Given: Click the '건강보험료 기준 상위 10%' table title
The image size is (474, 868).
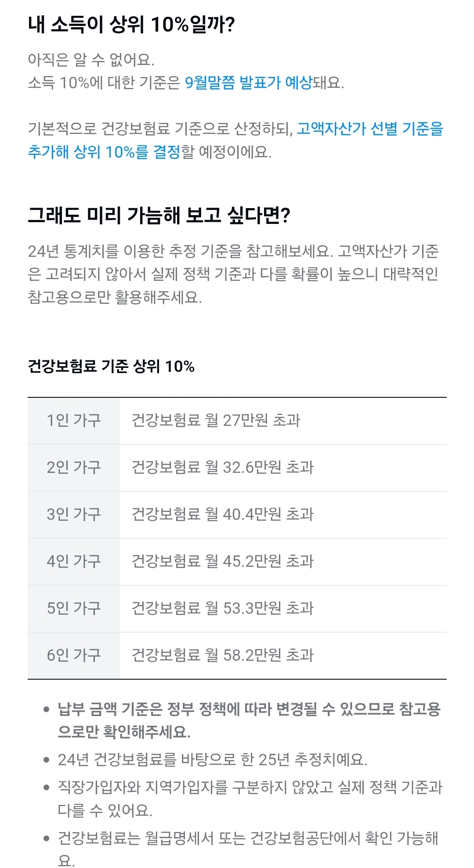Looking at the screenshot, I should (111, 366).
